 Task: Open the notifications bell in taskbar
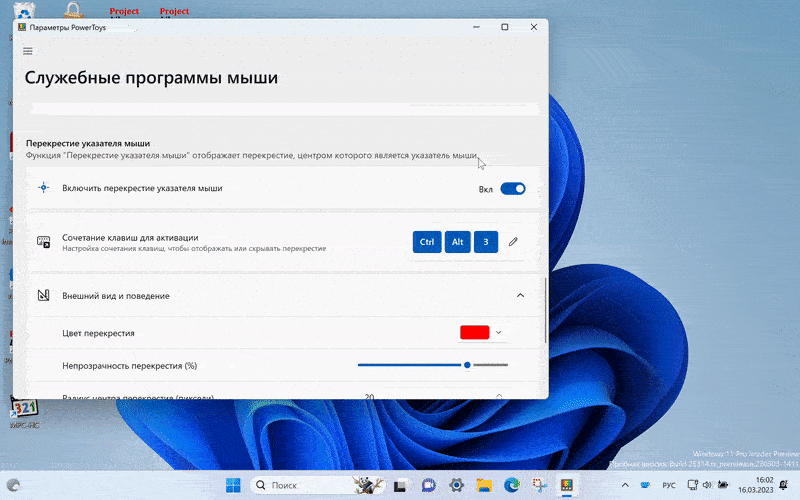pyautogui.click(x=784, y=485)
